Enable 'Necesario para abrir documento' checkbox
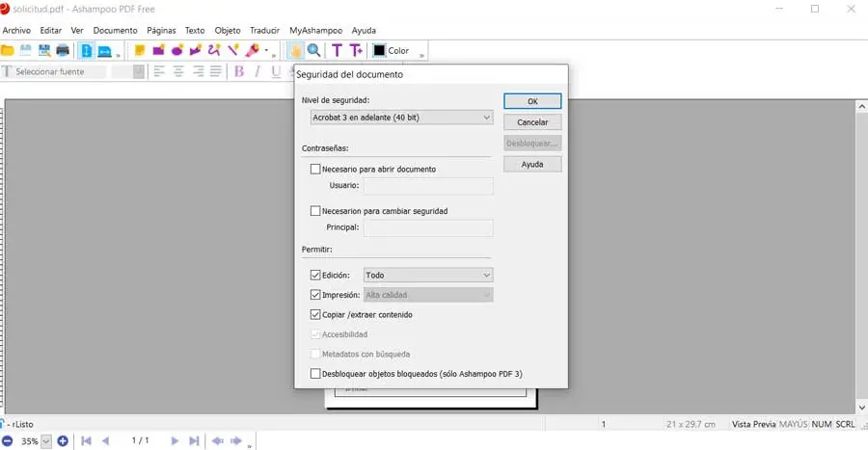Viewport: 868px width, 450px height. click(315, 169)
